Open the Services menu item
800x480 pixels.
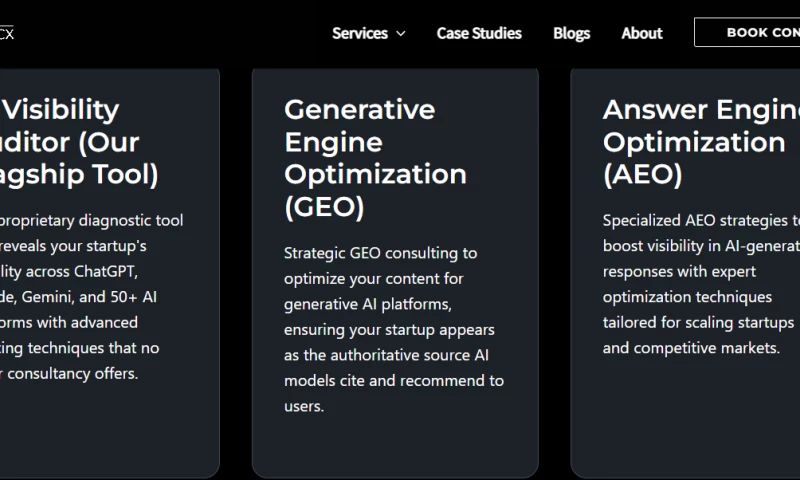point(360,33)
